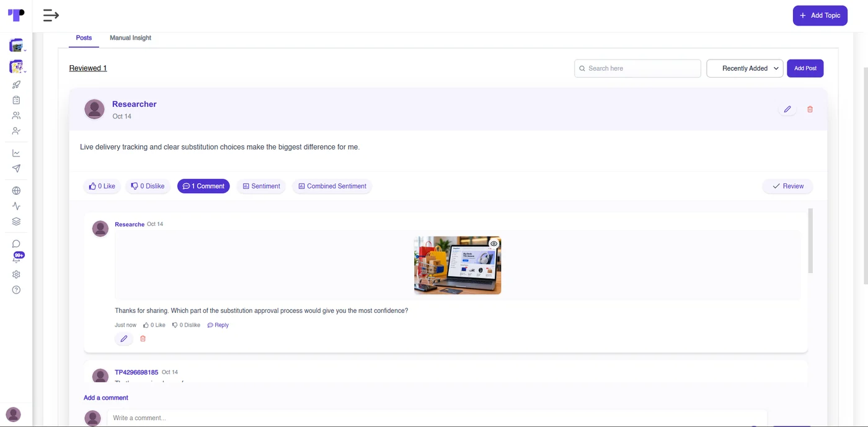Open the shopping laptop image thumbnail
Screen dimensions: 868x427
point(458,266)
